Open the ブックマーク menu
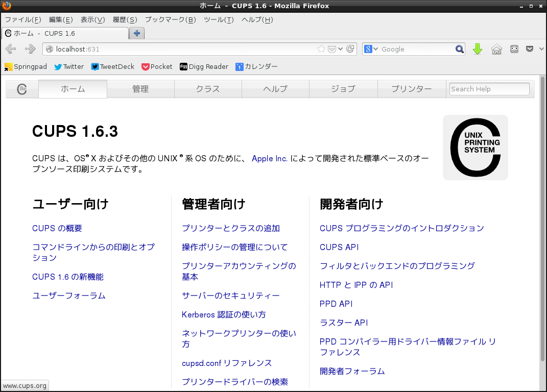 170,19
